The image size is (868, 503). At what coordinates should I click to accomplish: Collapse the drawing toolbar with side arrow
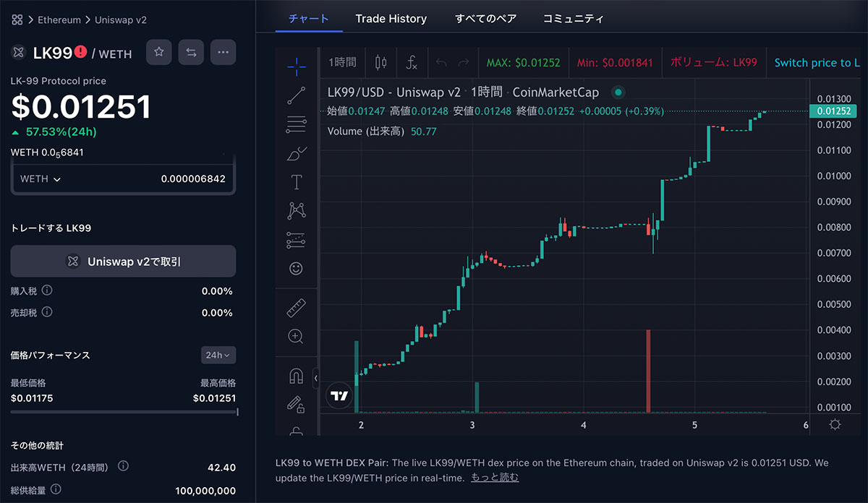pos(315,377)
